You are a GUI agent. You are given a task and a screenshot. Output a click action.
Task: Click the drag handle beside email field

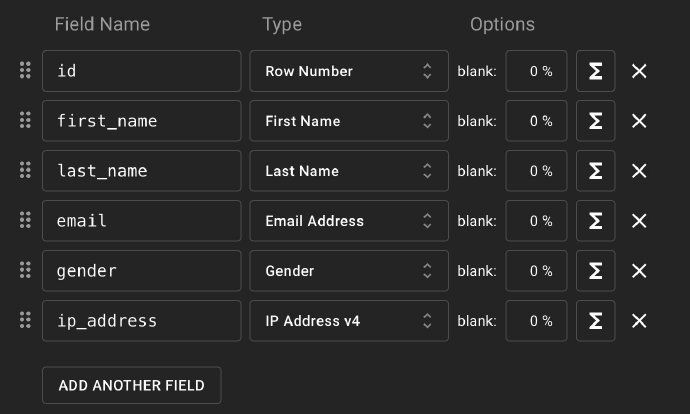(25, 221)
